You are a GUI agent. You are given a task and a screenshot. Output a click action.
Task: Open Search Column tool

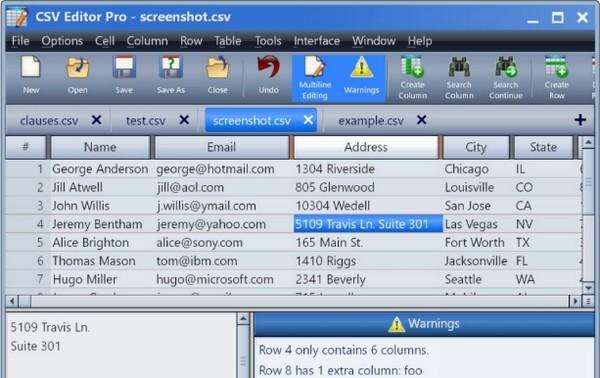click(459, 78)
